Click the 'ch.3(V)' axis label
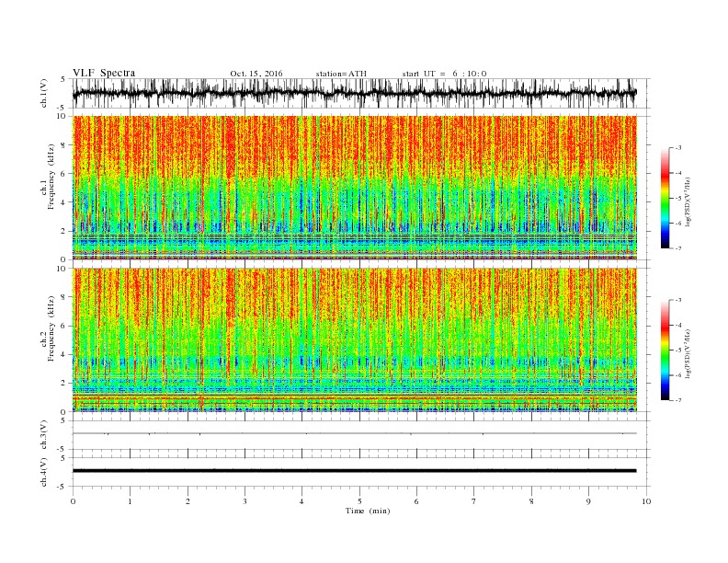Image resolution: width=728 pixels, height=563 pixels. [44, 435]
